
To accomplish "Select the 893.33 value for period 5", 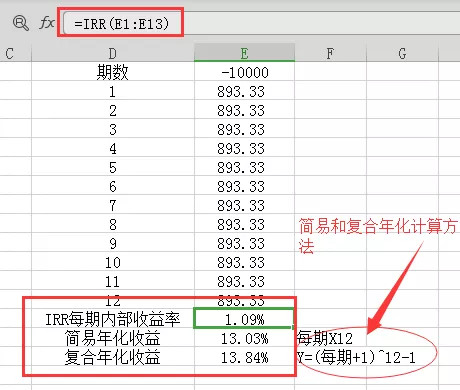I will coord(244,167).
